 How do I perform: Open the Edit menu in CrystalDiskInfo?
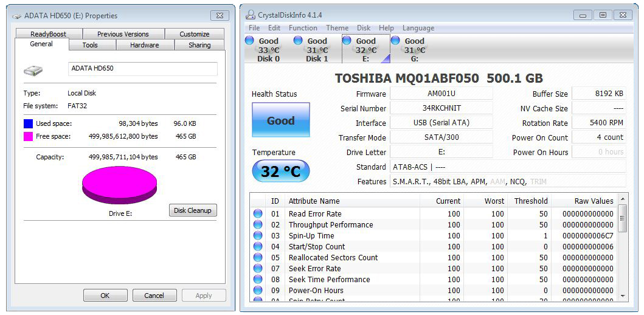point(274,28)
